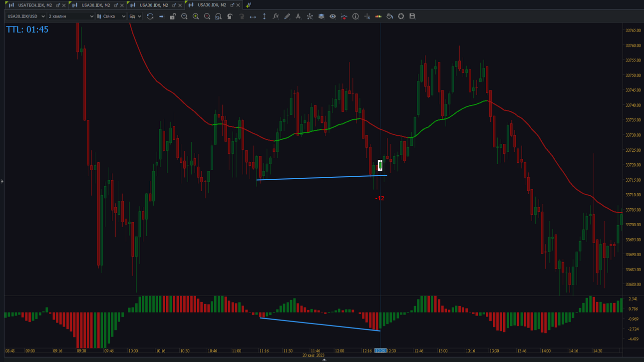
Task: Detach the USATECH.IDX chart into a window
Action: pyautogui.click(x=58, y=5)
